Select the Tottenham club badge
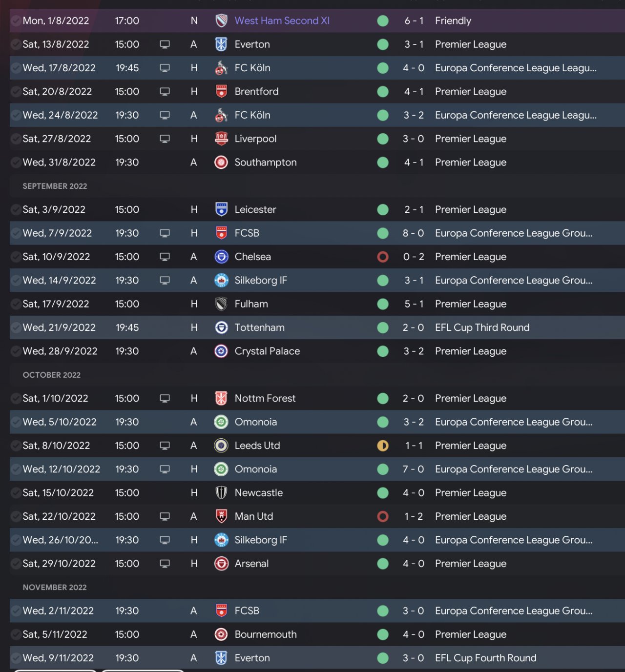This screenshot has height=672, width=625. [x=221, y=327]
